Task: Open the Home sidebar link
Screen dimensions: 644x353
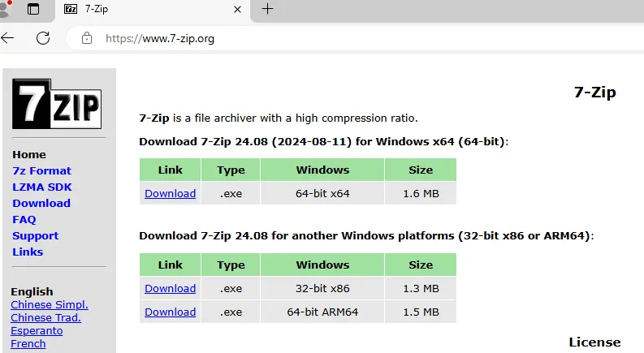Action: (29, 155)
